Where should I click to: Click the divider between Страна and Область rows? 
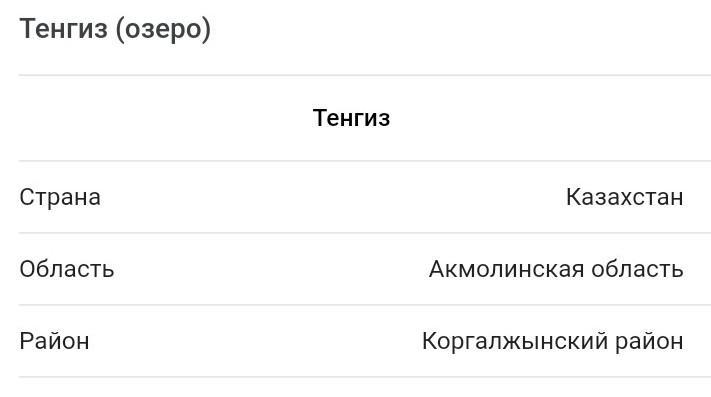pos(365,232)
